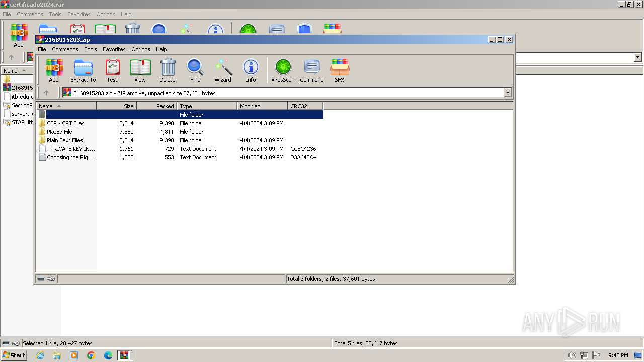The image size is (644, 362).
Task: Click 'Total 3 folders, 2 files' status text
Action: point(331,279)
